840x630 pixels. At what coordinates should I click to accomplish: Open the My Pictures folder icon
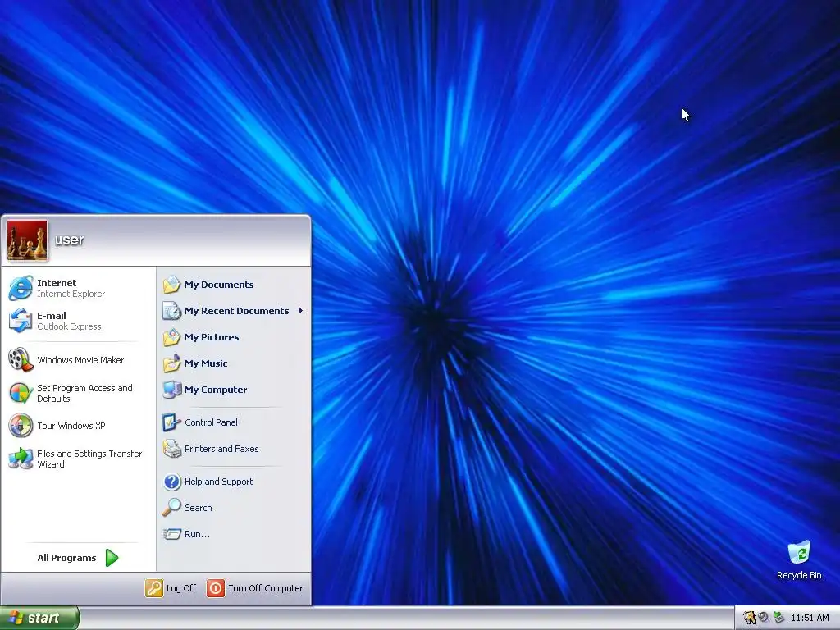(x=172, y=337)
